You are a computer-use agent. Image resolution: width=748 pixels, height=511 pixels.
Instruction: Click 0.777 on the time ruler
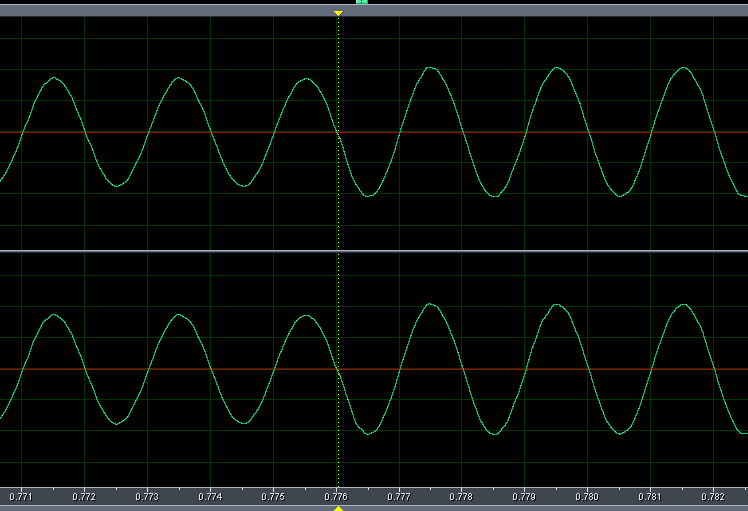click(399, 496)
